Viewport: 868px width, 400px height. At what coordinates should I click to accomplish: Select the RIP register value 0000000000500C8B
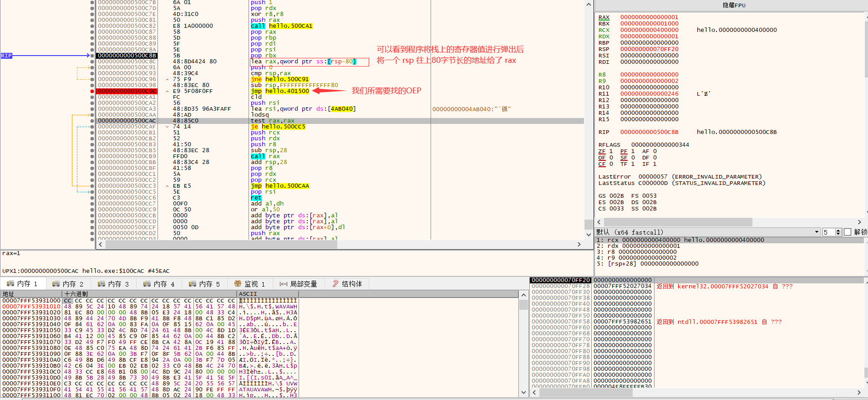(x=649, y=132)
